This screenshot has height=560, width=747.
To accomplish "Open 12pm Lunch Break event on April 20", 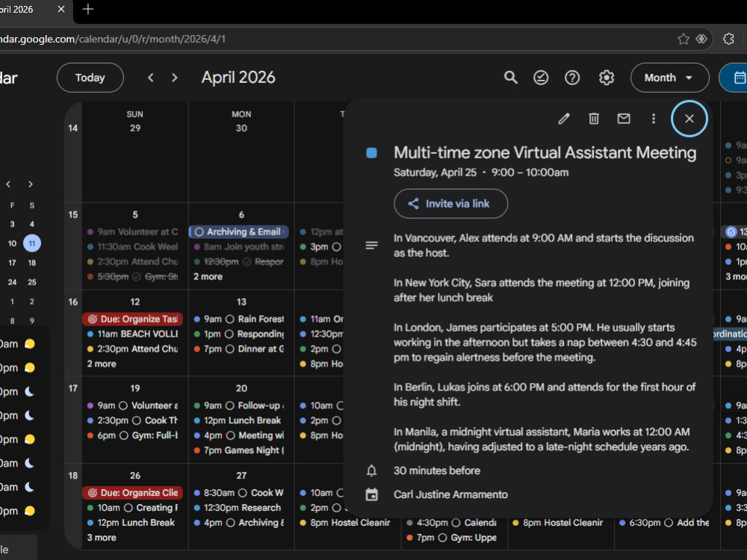I will pyautogui.click(x=239, y=420).
